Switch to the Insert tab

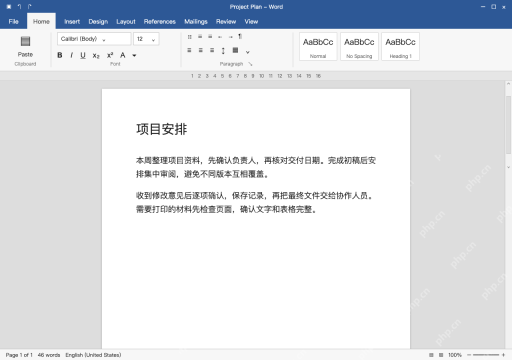click(72, 22)
